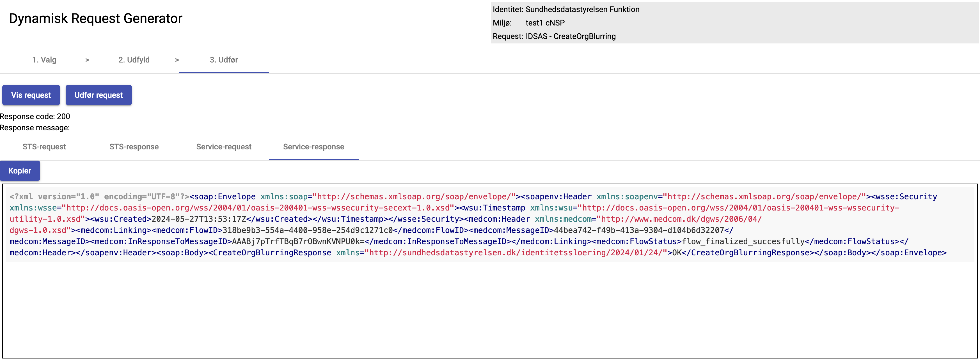980x361 pixels.
Task: Select the Service-response tab
Action: (x=313, y=147)
